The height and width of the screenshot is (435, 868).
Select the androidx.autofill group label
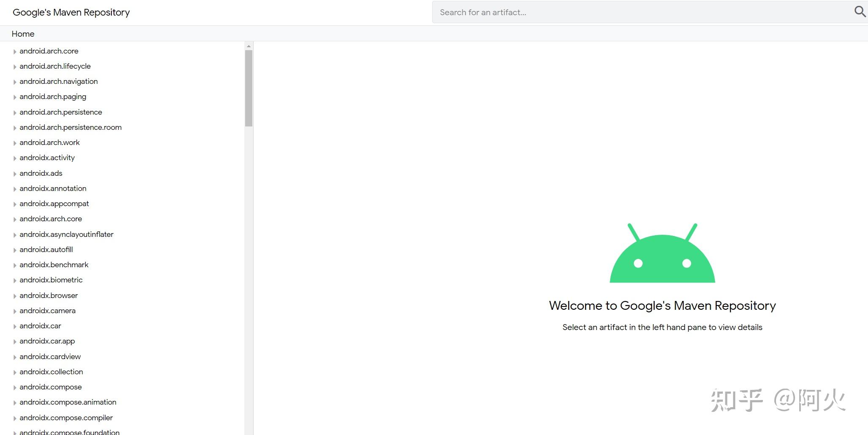click(x=46, y=250)
